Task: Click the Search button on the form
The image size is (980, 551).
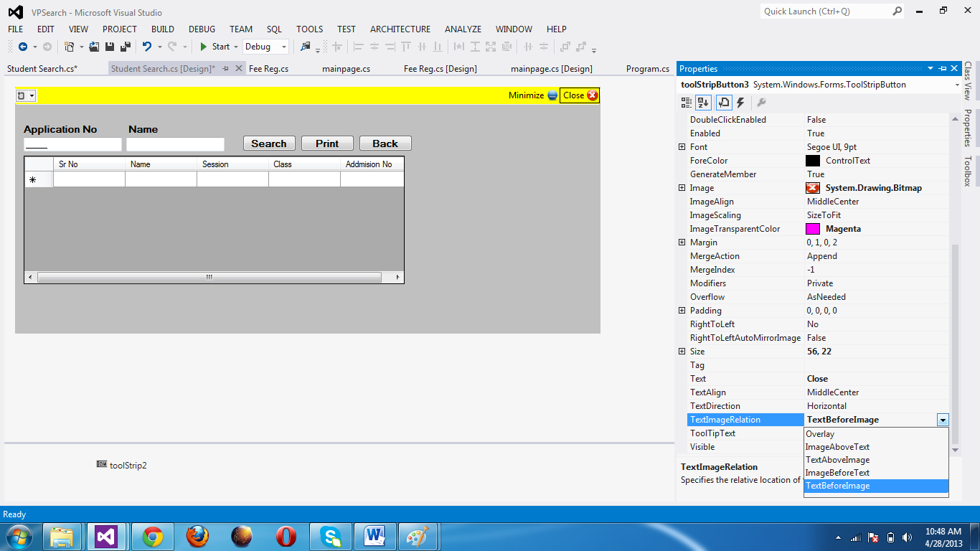Action: [269, 143]
